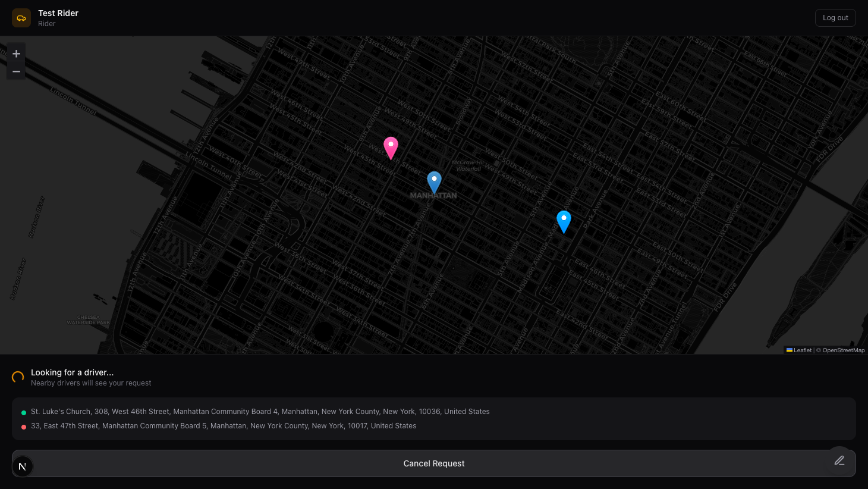Zoom out of the map

pyautogui.click(x=17, y=71)
